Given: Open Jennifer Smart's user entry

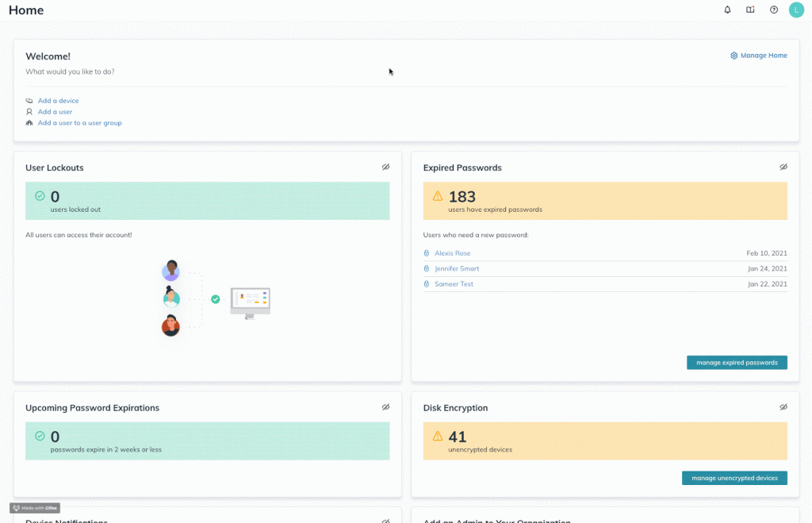Looking at the screenshot, I should coord(457,268).
